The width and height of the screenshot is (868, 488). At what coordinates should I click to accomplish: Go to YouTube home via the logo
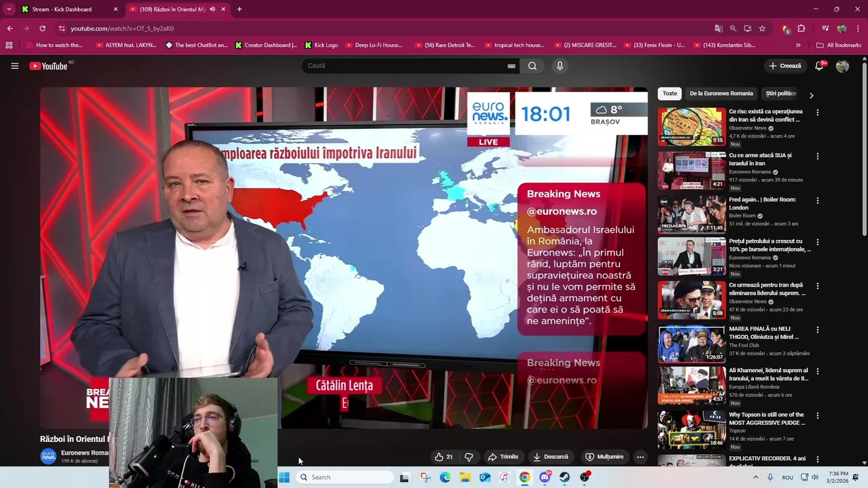coord(49,66)
